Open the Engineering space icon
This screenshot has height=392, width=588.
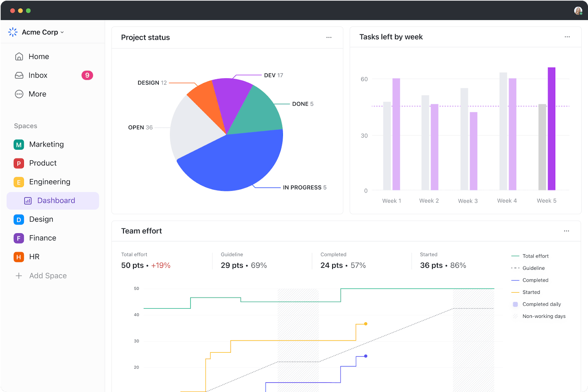pos(18,182)
